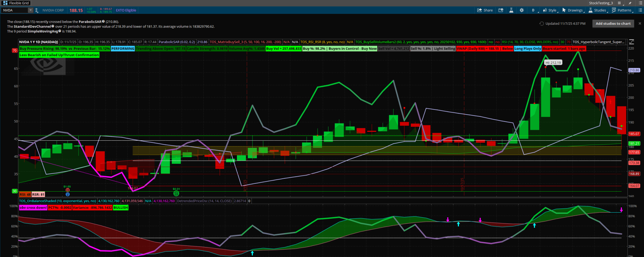Open chart settings gear icon
The width and height of the screenshot is (644, 257).
(522, 10)
